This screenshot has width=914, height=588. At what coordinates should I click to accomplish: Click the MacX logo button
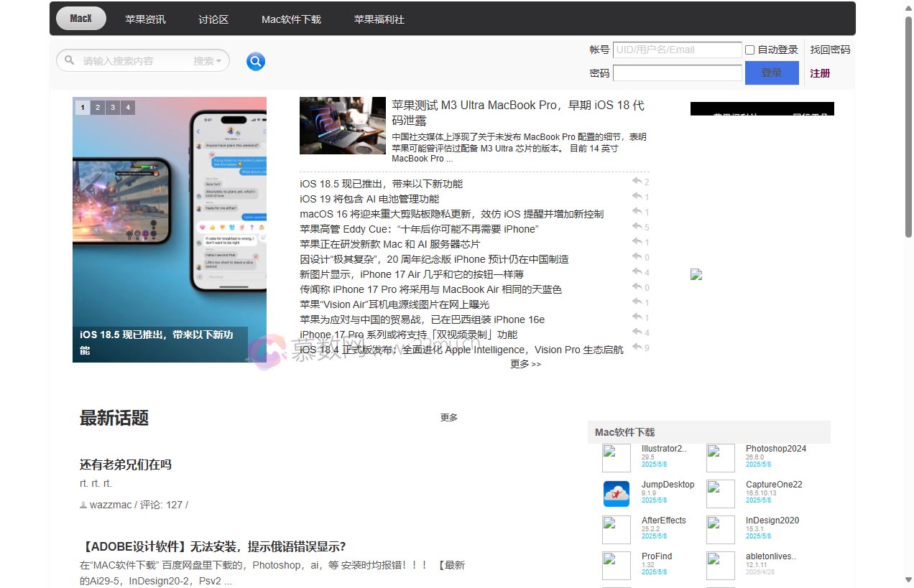click(81, 19)
